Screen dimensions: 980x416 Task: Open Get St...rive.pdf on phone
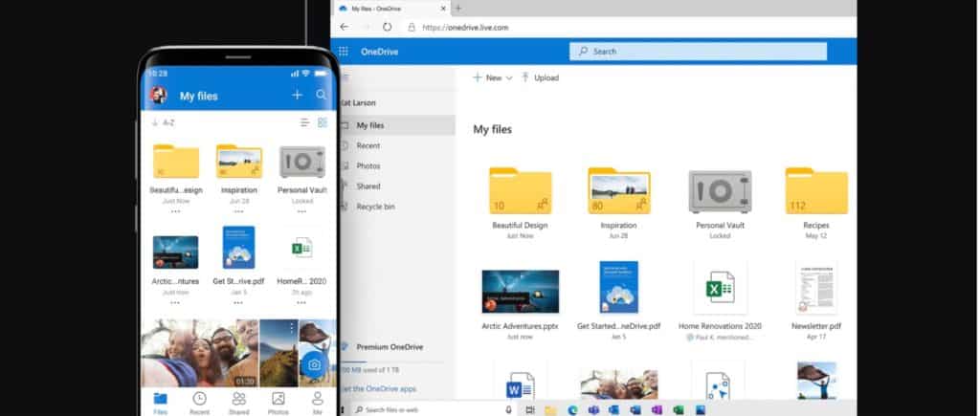tap(238, 248)
